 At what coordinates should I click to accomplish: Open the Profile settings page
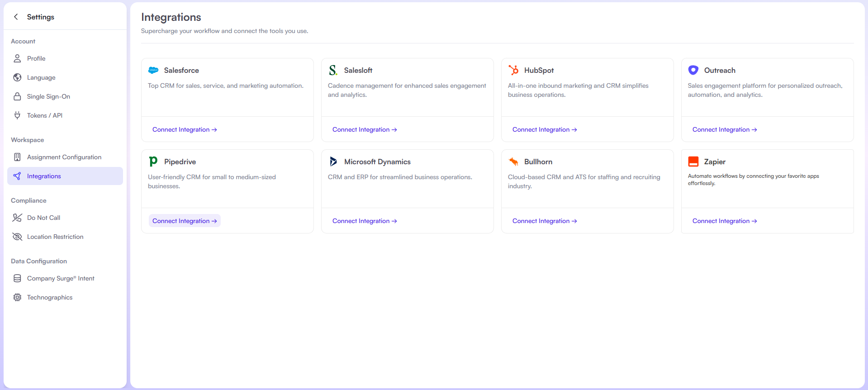click(36, 58)
